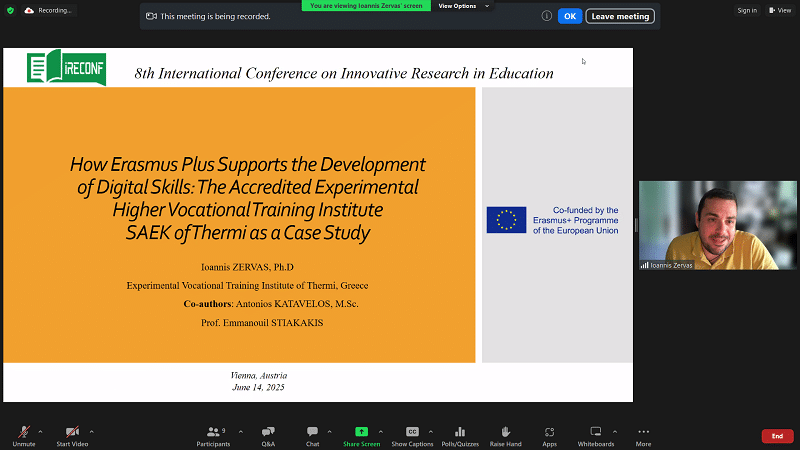Open the Q&A window

pos(268,433)
